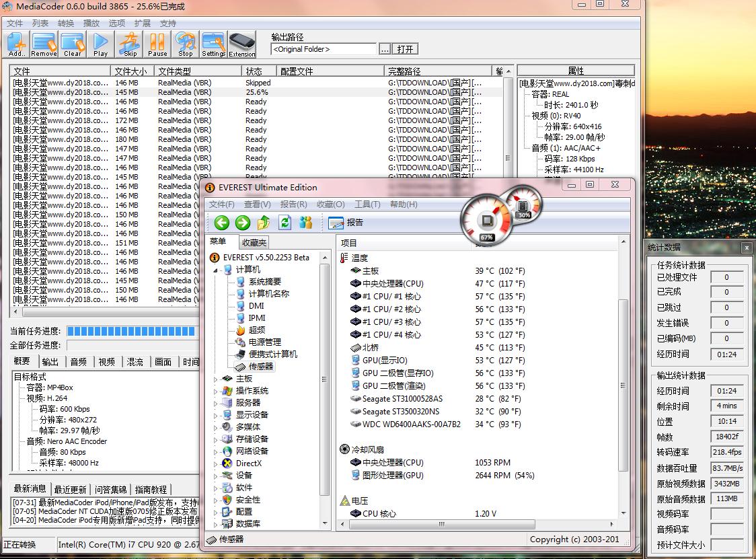The image size is (756, 559).
Task: Open the Extension toolbar icon in MediaCoder
Action: (x=242, y=44)
